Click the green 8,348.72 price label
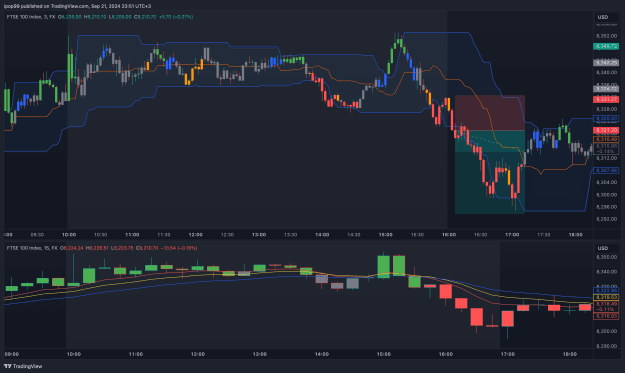The image size is (625, 373). click(606, 47)
